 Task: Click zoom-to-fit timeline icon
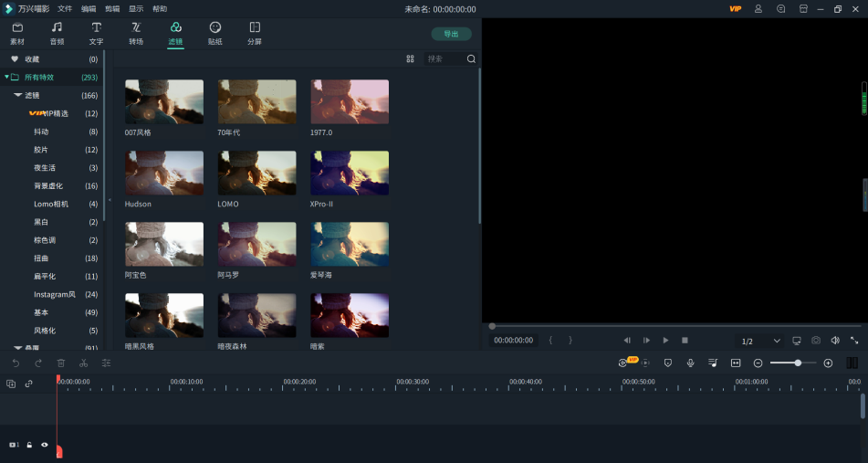[x=736, y=363]
